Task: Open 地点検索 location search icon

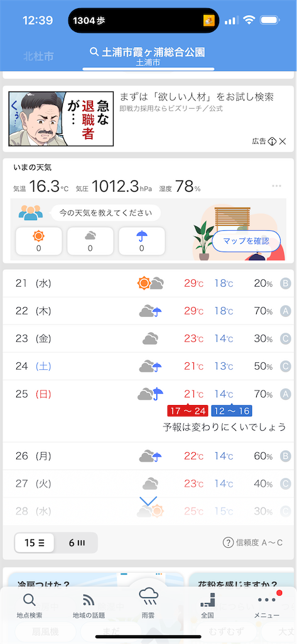Action: 29,606
